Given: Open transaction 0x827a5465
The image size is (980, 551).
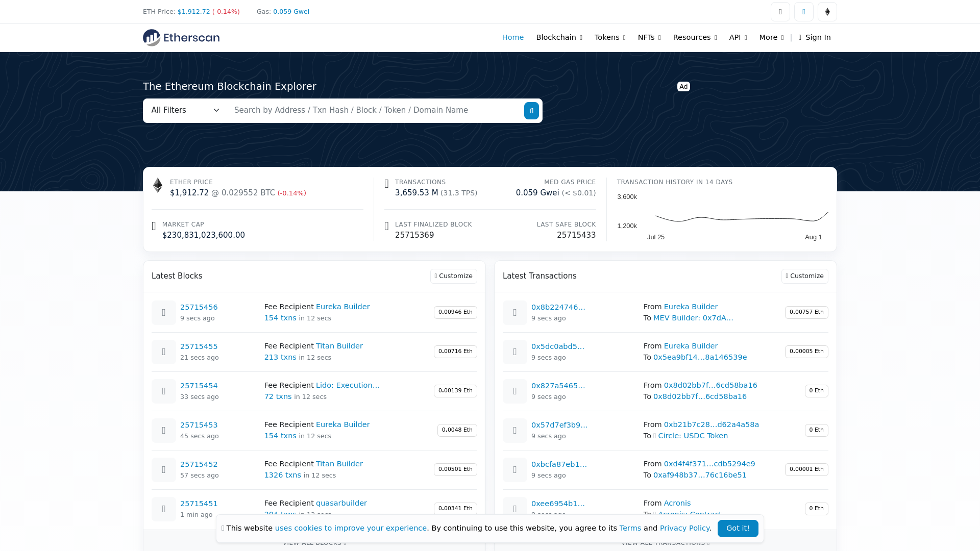Looking at the screenshot, I should pos(558,386).
